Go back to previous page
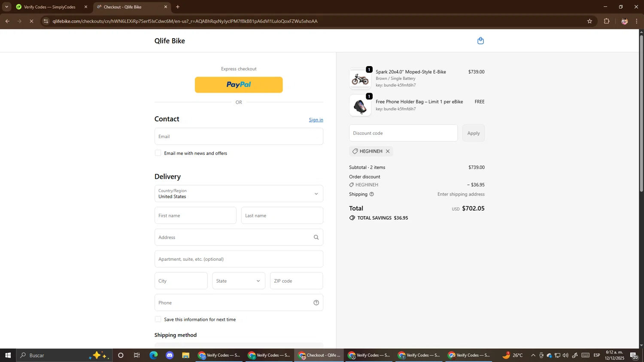The height and width of the screenshot is (362, 644). tap(7, 21)
